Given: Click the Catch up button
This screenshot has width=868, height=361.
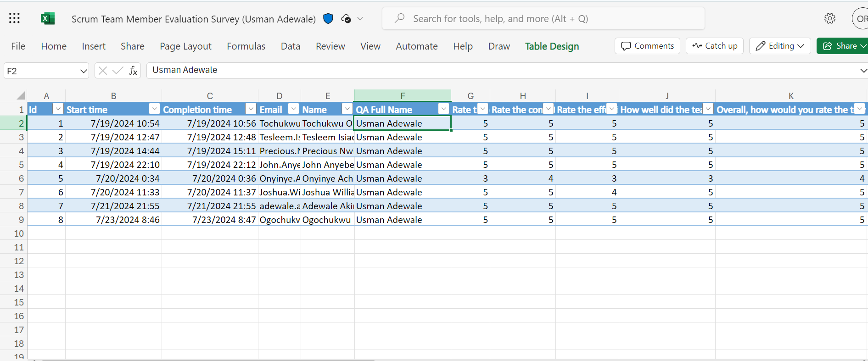Looking at the screenshot, I should 715,46.
